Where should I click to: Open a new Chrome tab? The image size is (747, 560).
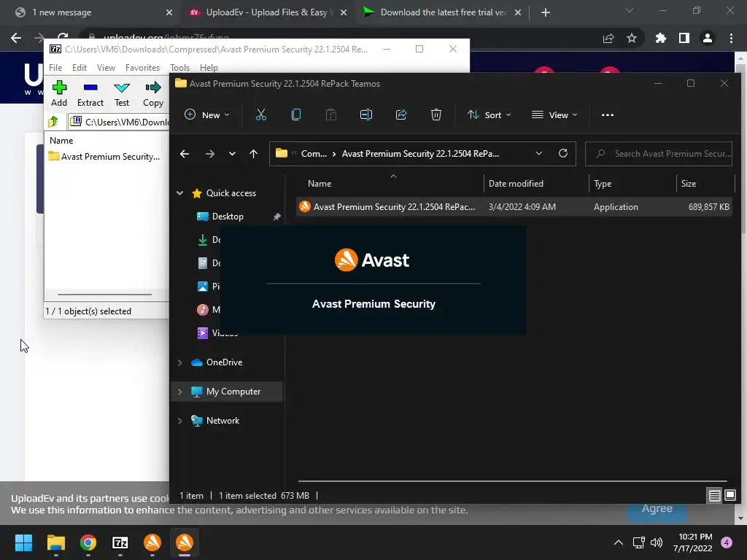point(546,12)
